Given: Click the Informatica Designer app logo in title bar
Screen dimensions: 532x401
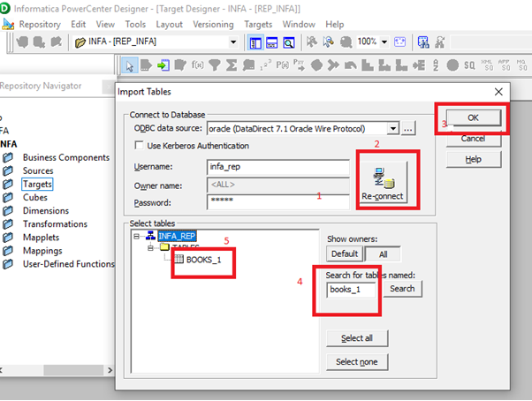Looking at the screenshot, I should click(4, 9).
